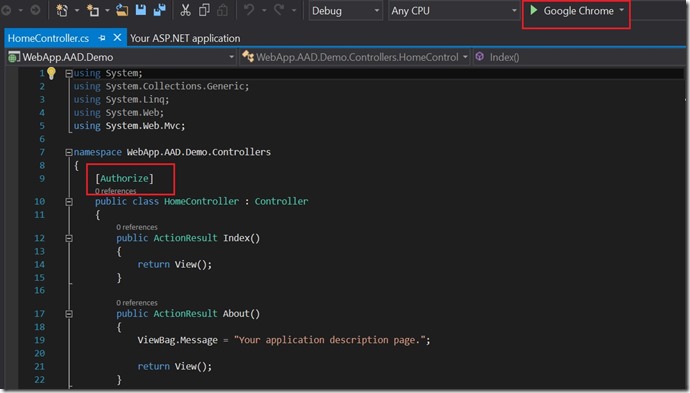
Task: Expand the New Project dropdown arrow
Action: [x=77, y=11]
